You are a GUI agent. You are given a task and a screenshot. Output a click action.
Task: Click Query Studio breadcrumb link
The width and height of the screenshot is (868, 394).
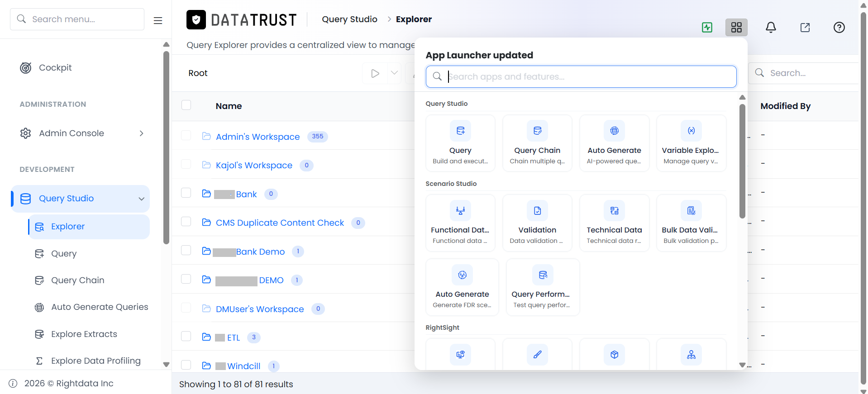pyautogui.click(x=349, y=19)
